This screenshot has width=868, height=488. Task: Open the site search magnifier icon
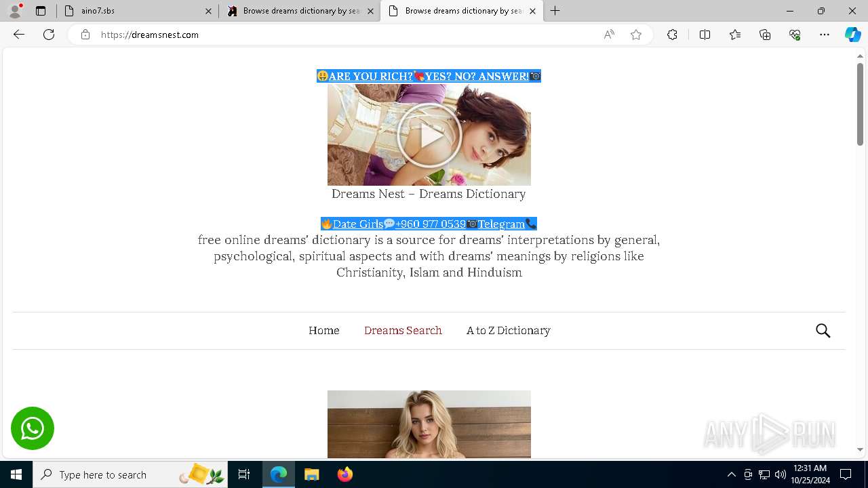tap(823, 331)
